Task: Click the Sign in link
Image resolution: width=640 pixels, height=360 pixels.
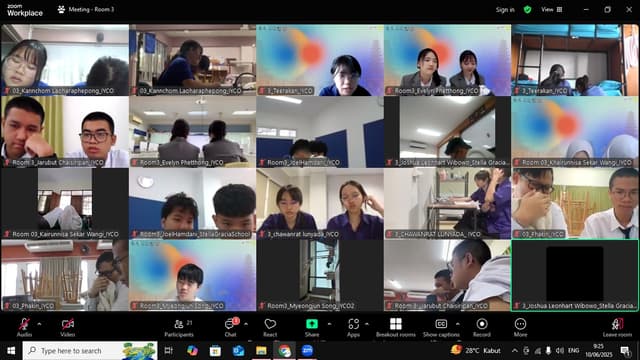Action: (505, 10)
